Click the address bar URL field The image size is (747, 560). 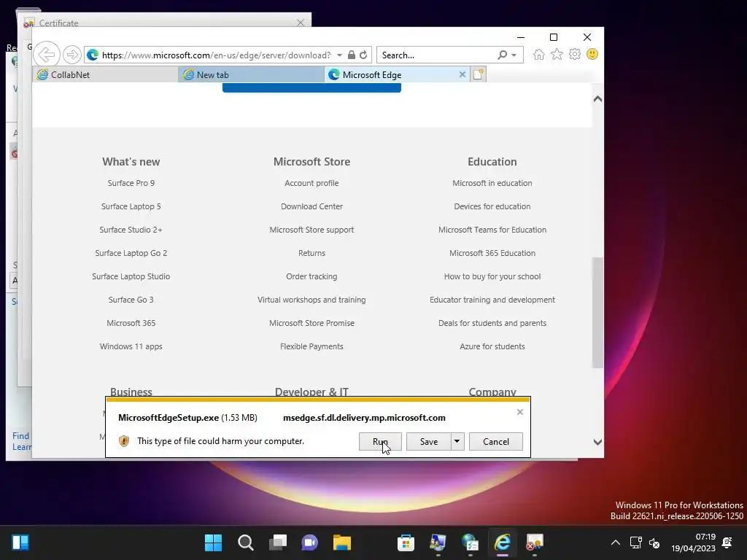(217, 55)
